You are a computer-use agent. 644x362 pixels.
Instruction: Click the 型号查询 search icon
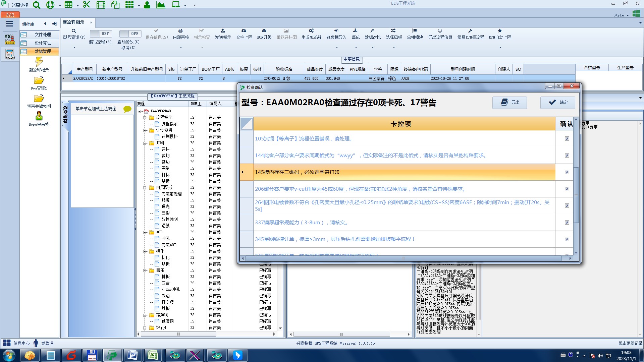click(x=74, y=31)
